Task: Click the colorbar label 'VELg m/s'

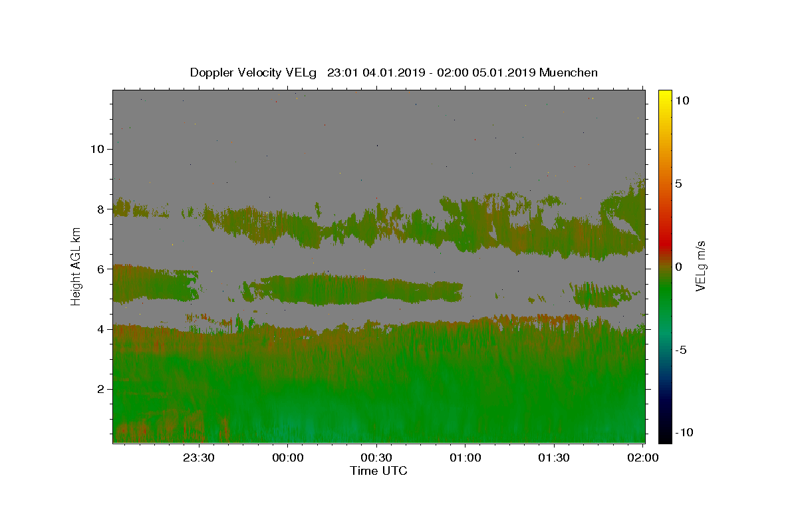Action: pyautogui.click(x=700, y=266)
